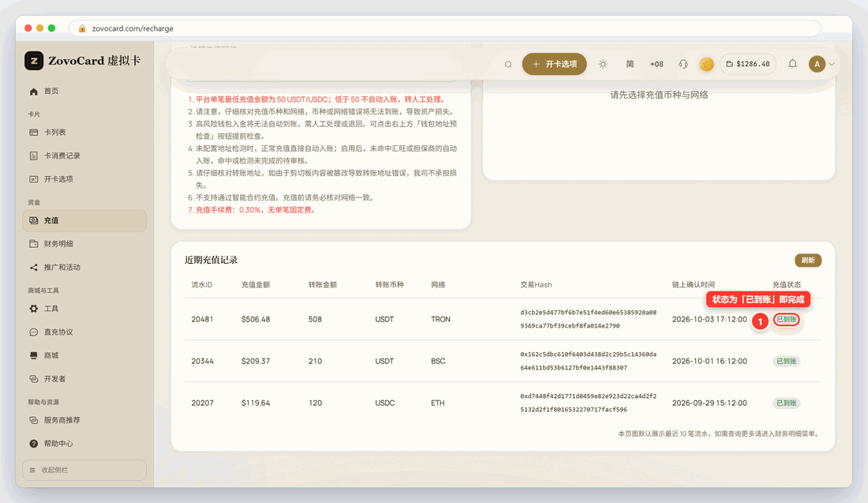Click the BSC network cell
Viewport: 868px width, 503px height.
(438, 361)
